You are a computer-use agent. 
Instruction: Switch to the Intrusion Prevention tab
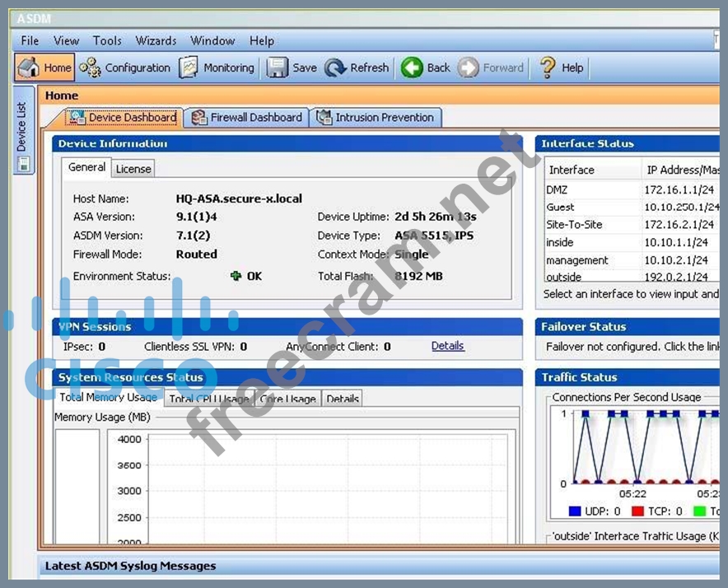376,118
